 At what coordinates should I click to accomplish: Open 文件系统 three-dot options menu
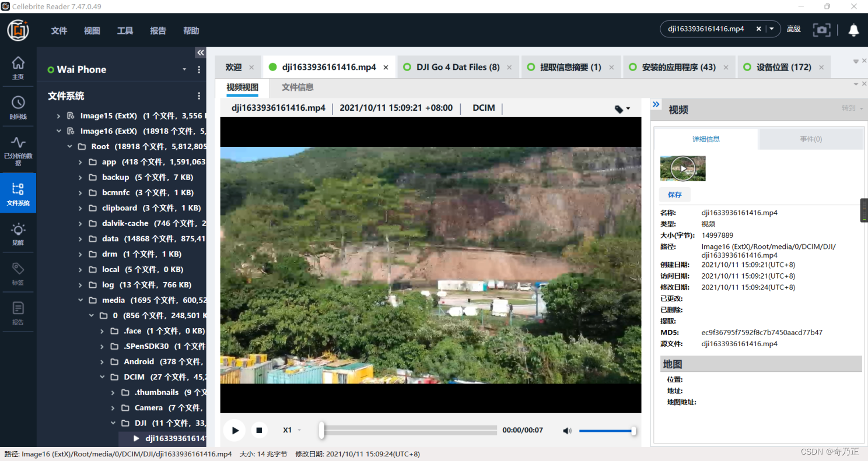click(x=199, y=96)
